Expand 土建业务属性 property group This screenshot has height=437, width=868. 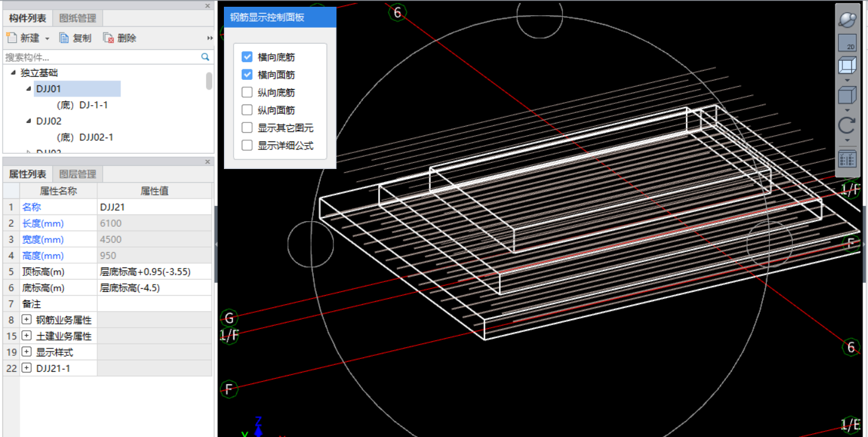tap(26, 336)
